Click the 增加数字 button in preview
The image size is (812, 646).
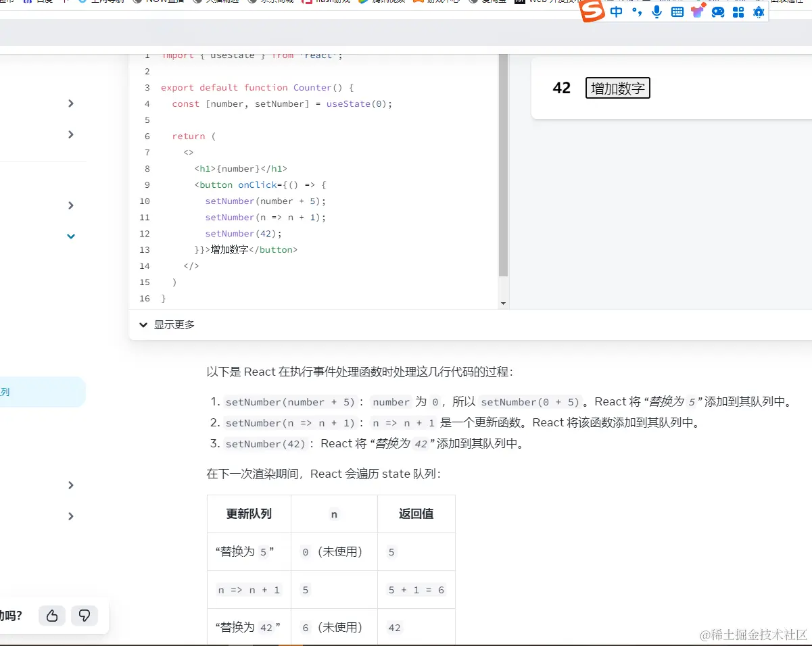click(618, 88)
